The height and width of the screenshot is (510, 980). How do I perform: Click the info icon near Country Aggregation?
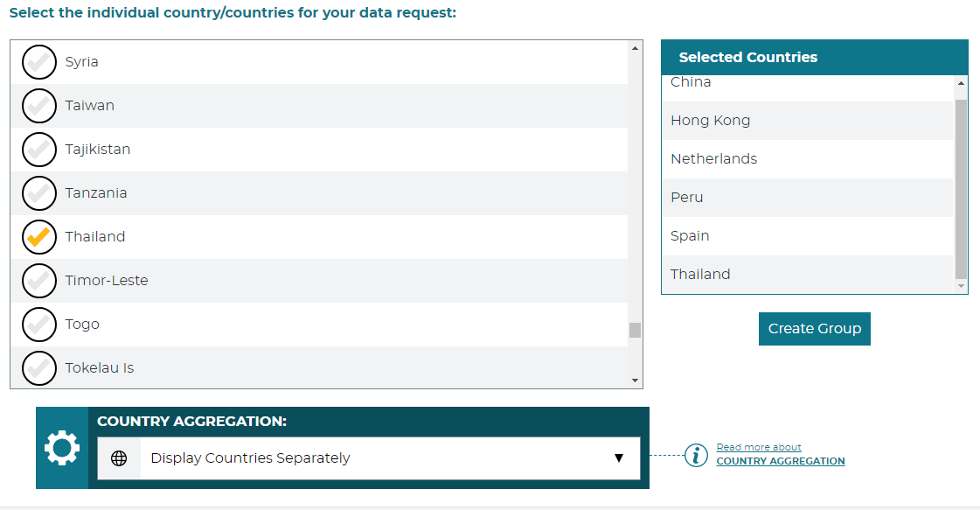pos(696,455)
